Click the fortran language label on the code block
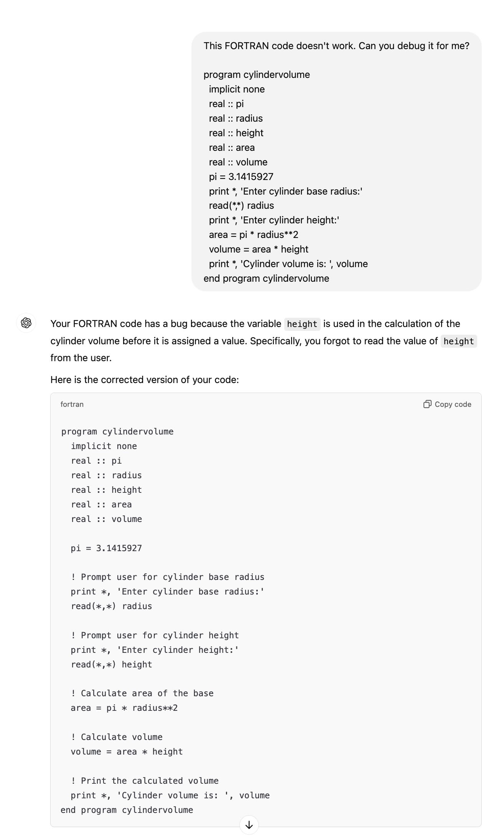Image resolution: width=504 pixels, height=839 pixels. click(72, 404)
